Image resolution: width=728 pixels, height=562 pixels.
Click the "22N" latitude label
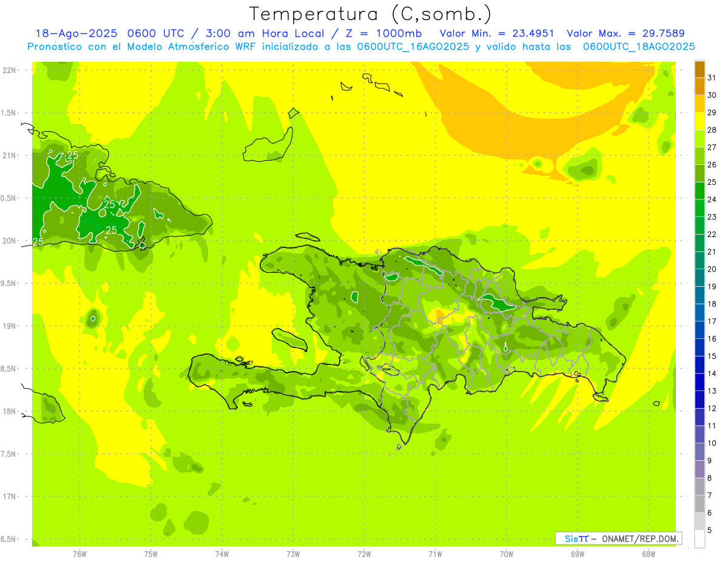point(9,70)
